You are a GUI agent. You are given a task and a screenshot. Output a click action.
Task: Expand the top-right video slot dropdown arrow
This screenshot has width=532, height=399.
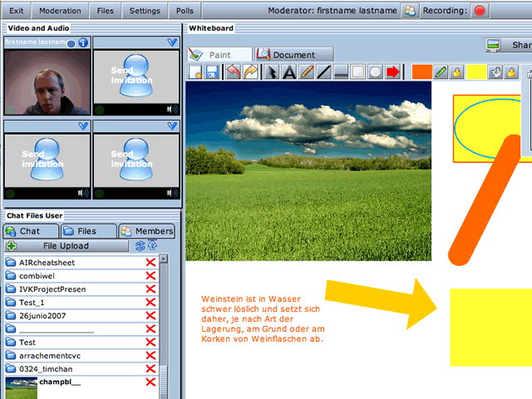click(x=173, y=42)
